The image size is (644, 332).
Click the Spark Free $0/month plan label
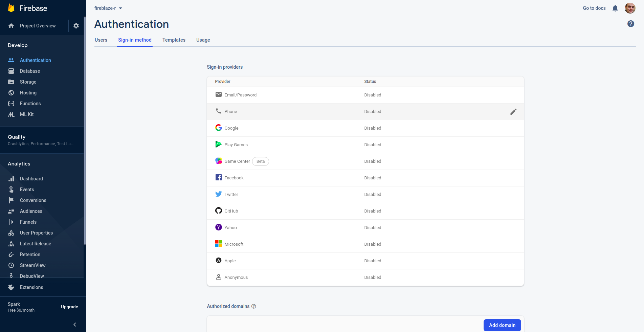coord(21,307)
